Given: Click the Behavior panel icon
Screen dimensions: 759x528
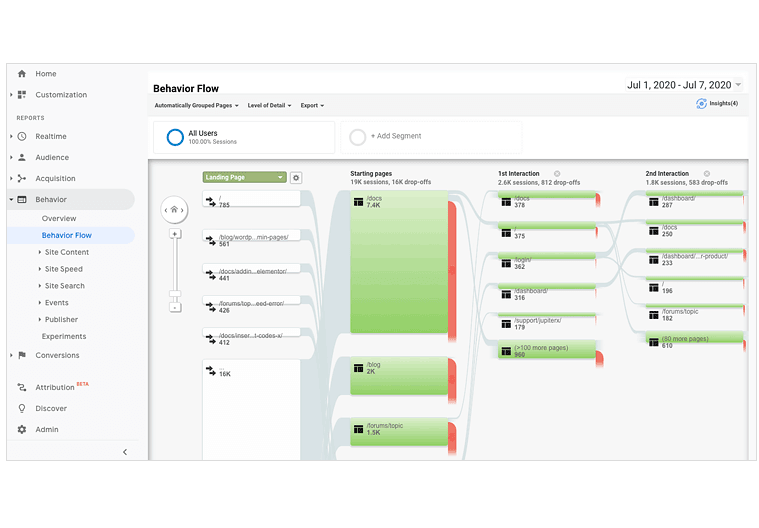Looking at the screenshot, I should [x=22, y=199].
